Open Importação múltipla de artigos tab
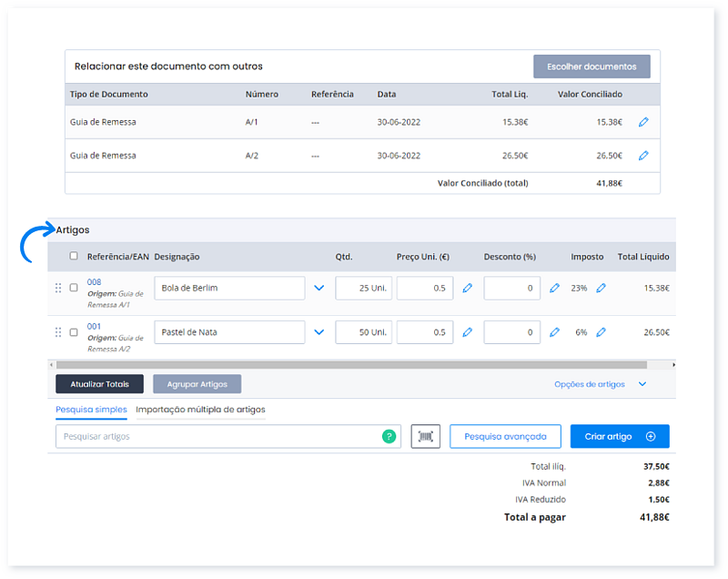The height and width of the screenshot is (579, 728). click(x=200, y=410)
